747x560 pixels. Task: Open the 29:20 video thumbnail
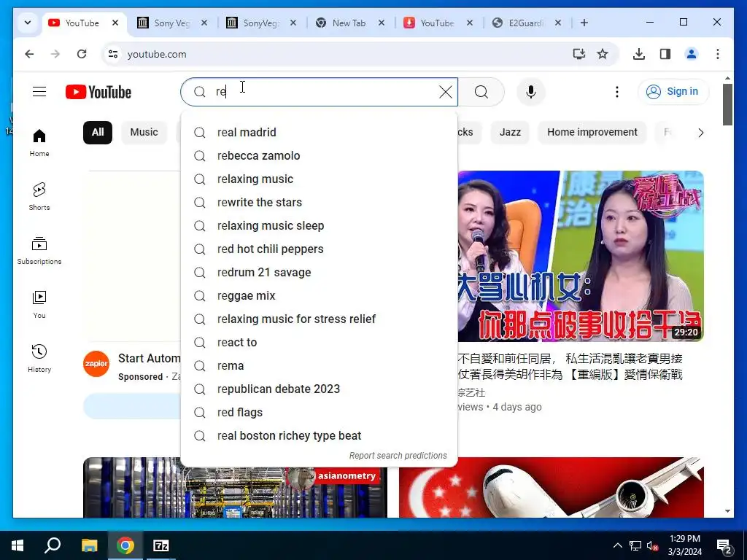click(581, 256)
